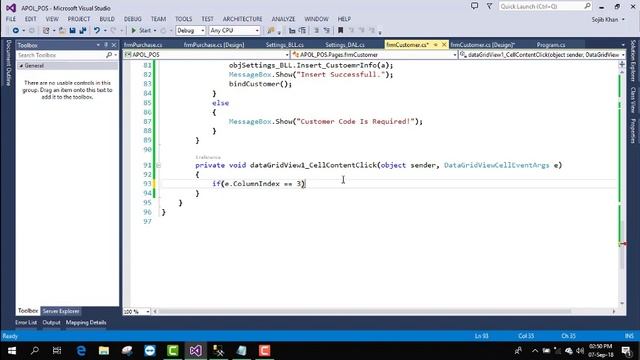This screenshot has width=640, height=360.
Task: Open the PROJECT menu
Action: point(79,19)
